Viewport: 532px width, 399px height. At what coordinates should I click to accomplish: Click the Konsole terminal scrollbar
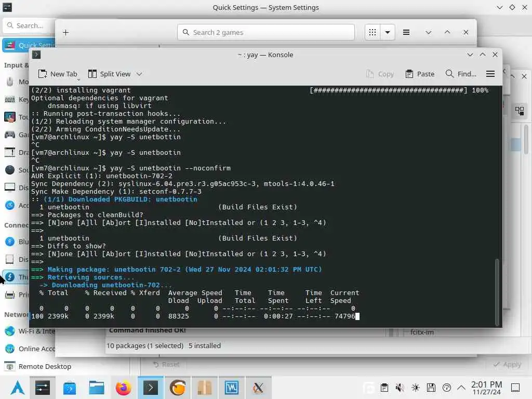point(497,292)
